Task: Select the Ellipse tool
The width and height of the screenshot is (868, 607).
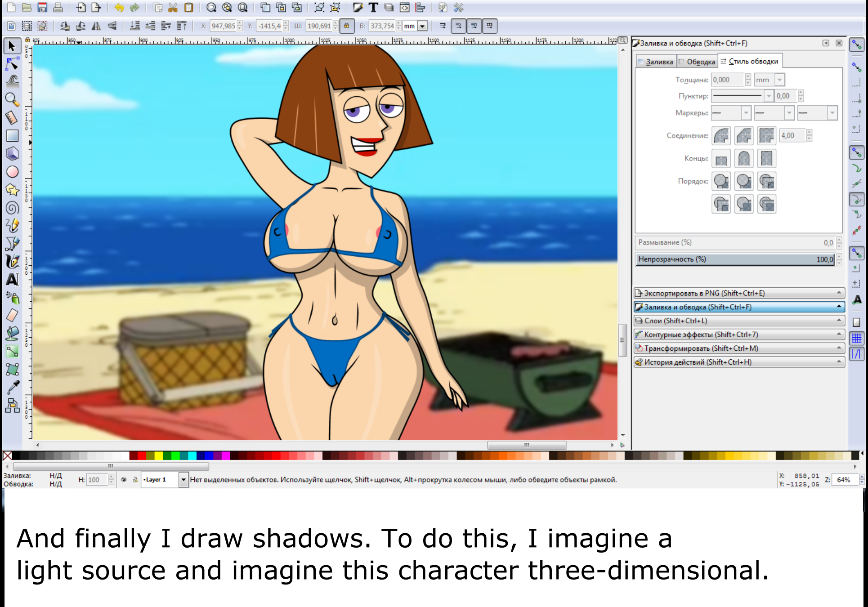Action: click(12, 172)
